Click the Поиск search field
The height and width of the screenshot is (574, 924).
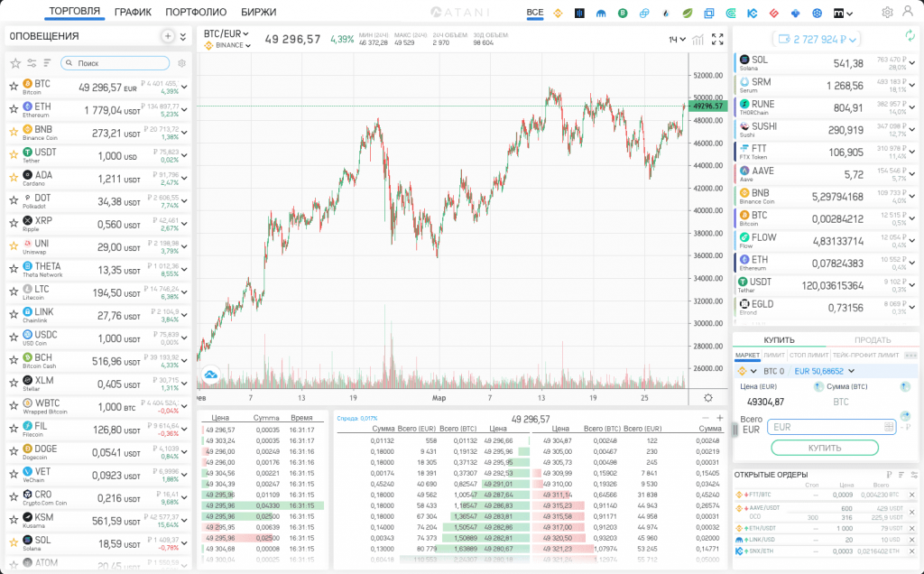(115, 63)
